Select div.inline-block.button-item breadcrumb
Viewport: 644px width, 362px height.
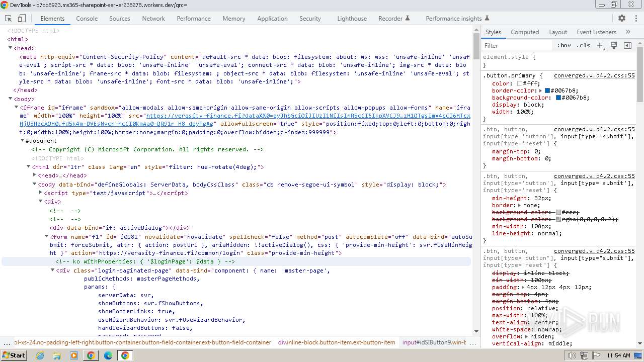pyautogui.click(x=337, y=342)
